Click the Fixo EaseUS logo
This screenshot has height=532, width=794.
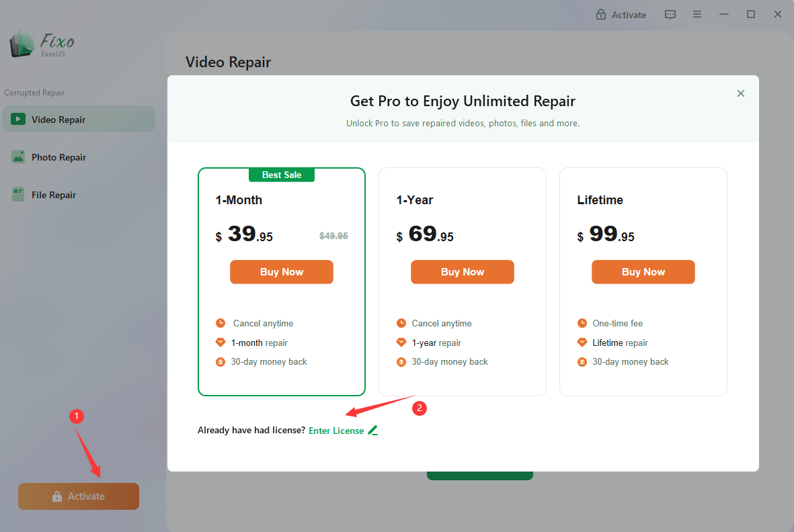pyautogui.click(x=42, y=44)
